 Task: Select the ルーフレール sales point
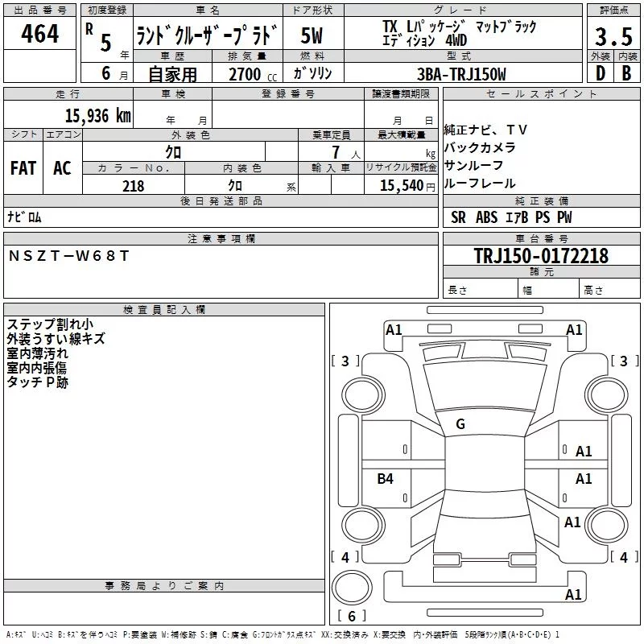(x=480, y=184)
